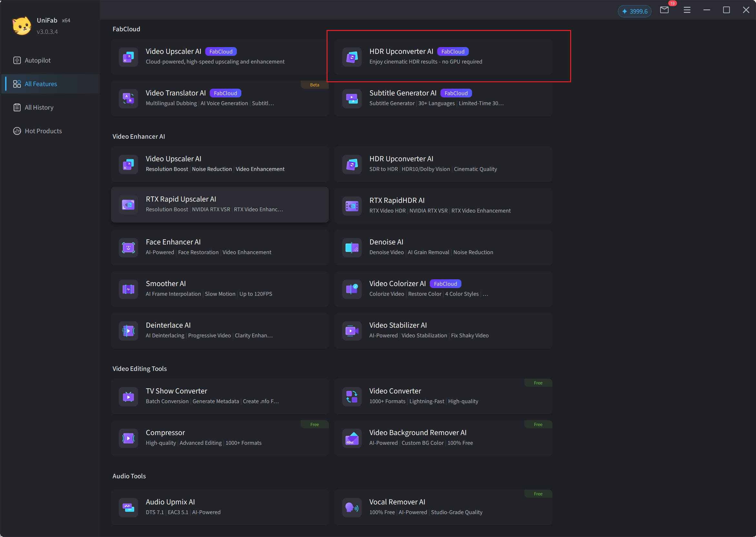Open the mail notifications icon

[664, 10]
